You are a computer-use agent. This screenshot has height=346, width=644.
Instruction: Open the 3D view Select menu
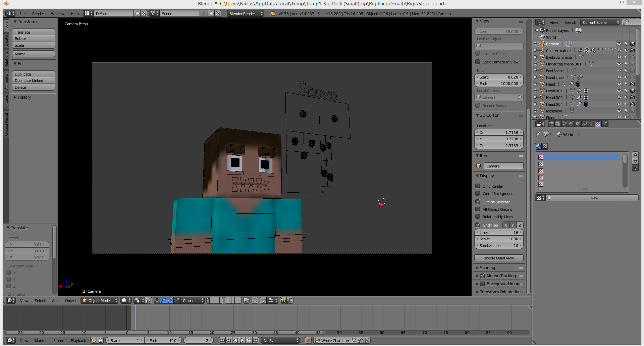(x=40, y=300)
